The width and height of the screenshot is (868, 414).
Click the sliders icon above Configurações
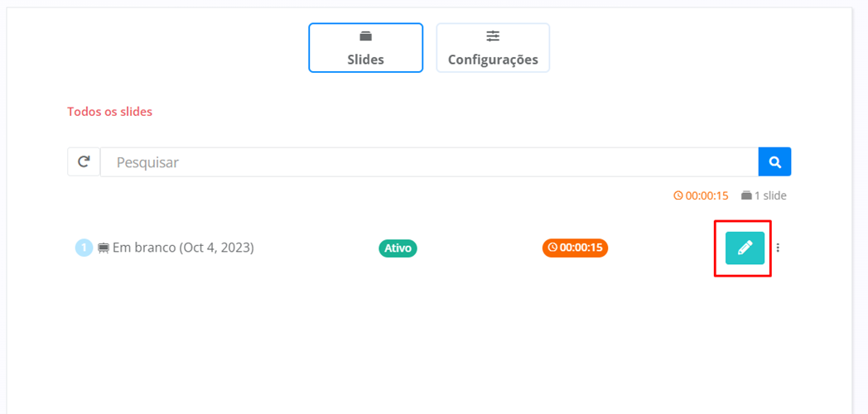point(493,36)
